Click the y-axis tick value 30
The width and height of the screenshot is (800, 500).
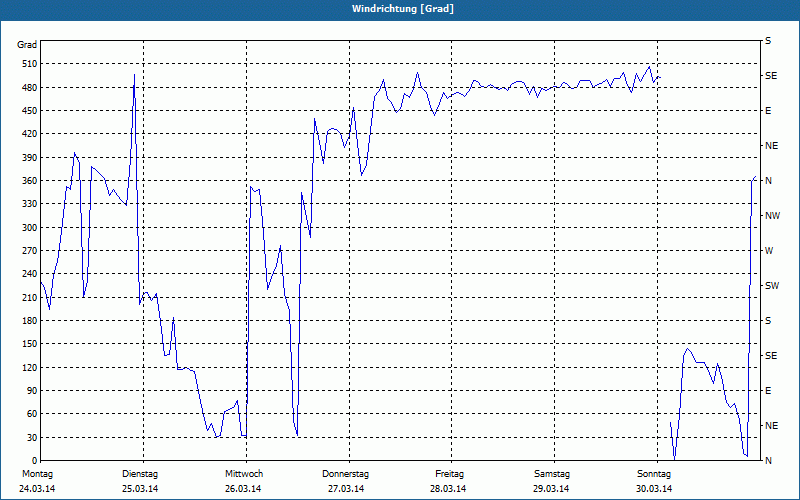(x=32, y=437)
